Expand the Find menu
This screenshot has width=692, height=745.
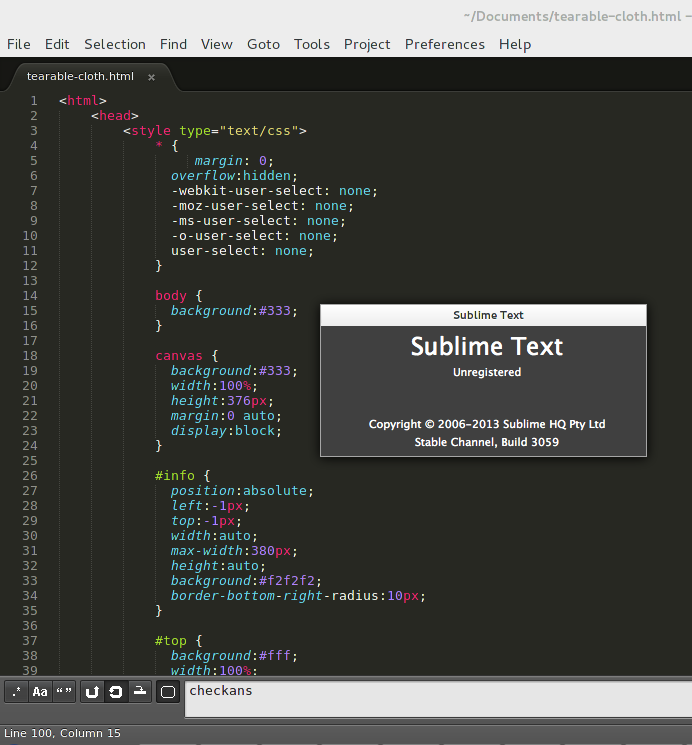[173, 44]
